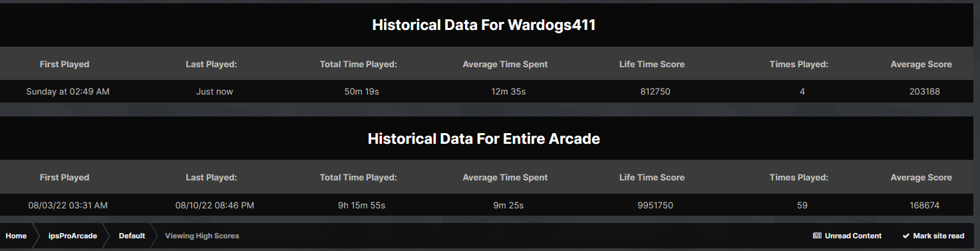Go to the ipsProArcade breadcrumb
This screenshot has height=251, width=980.
(x=73, y=236)
